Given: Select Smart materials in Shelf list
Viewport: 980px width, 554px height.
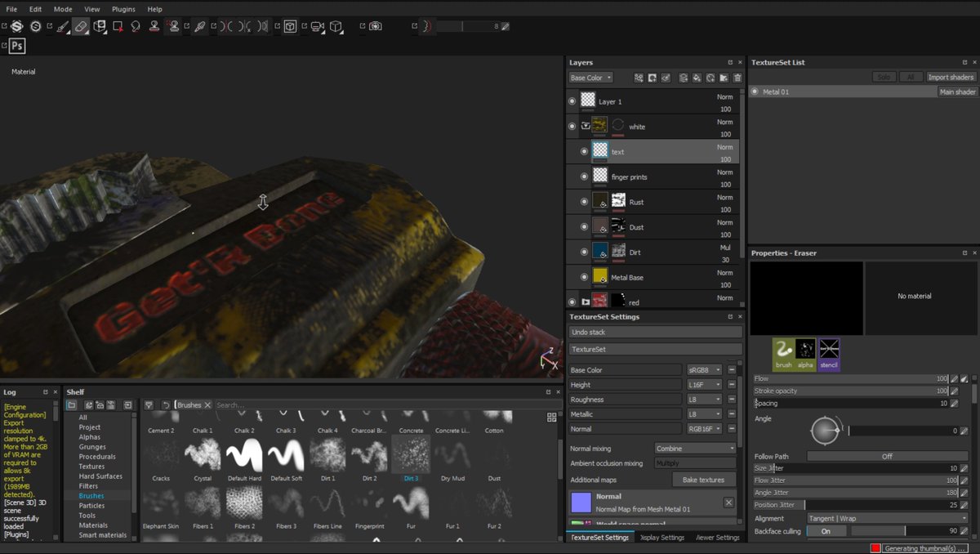Looking at the screenshot, I should [103, 535].
